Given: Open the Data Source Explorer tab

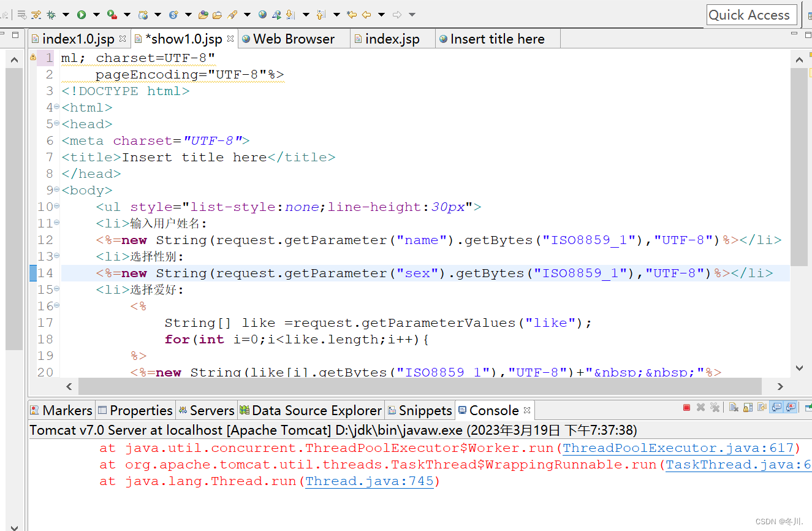Looking at the screenshot, I should tap(311, 410).
